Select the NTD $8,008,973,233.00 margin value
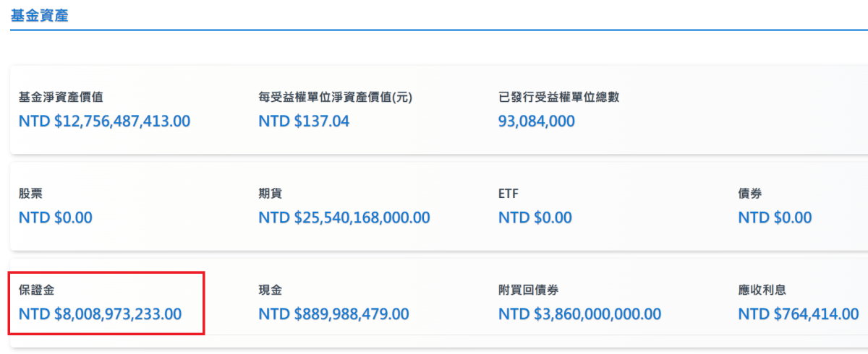The image size is (868, 354). point(100,314)
